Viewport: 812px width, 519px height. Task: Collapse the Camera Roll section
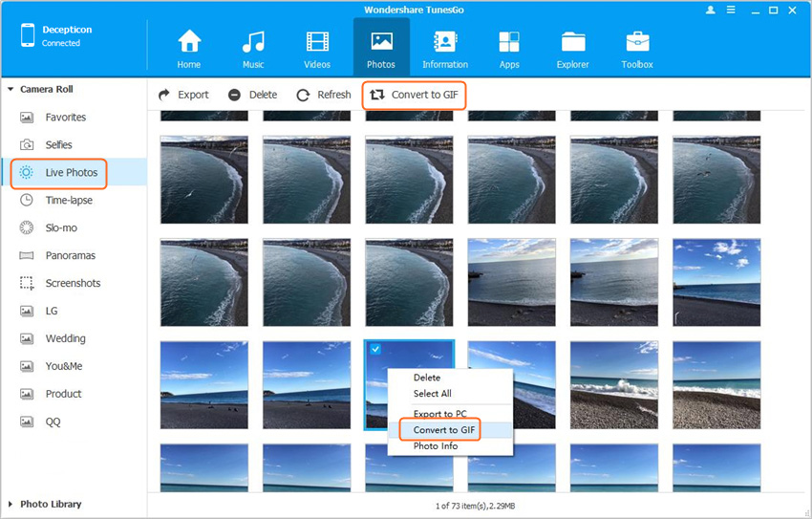11,90
